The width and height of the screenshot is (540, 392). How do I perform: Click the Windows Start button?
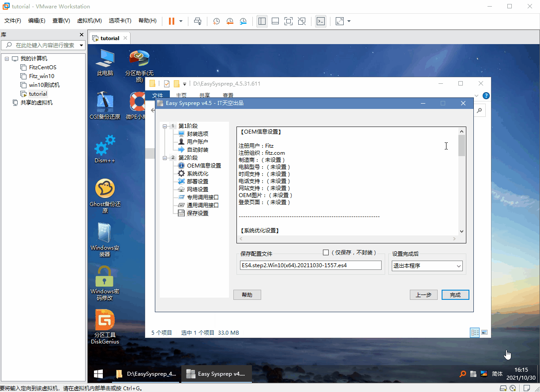pyautogui.click(x=98, y=374)
